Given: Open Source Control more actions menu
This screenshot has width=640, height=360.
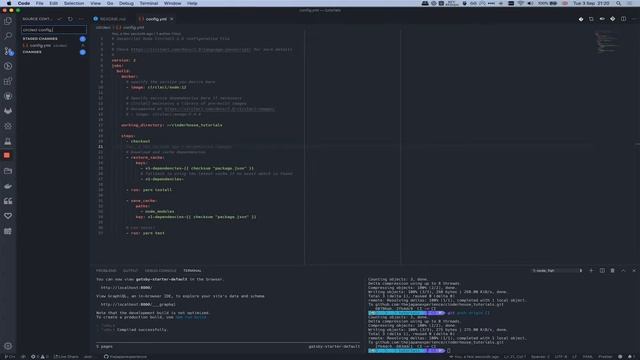Looking at the screenshot, I should pyautogui.click(x=81, y=19).
